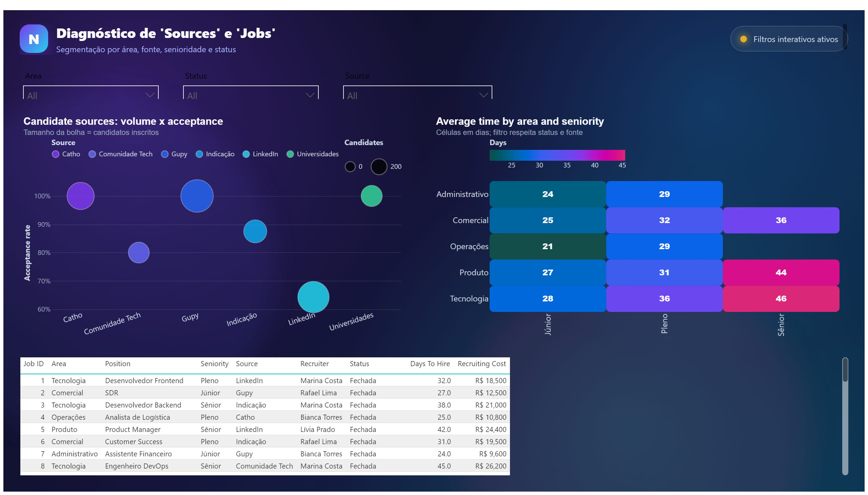Open the Area filter dropdown
Viewport: 868px width, 495px height.
pos(91,93)
